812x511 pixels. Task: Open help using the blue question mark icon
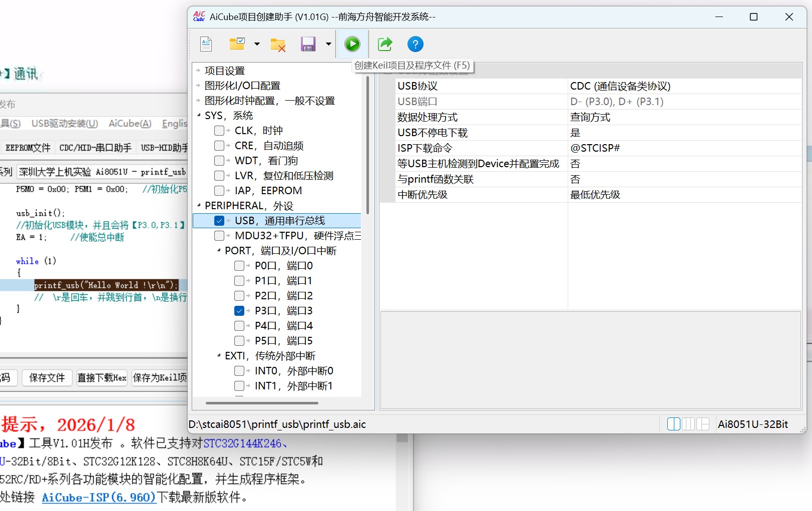tap(415, 44)
